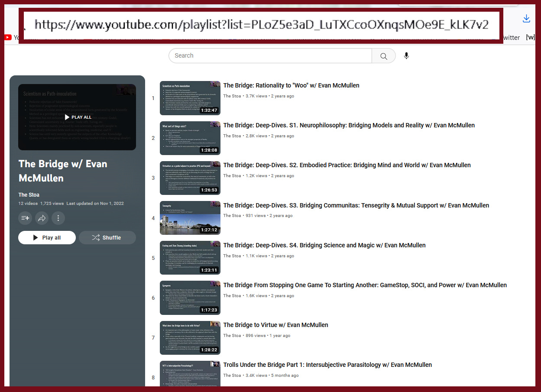Save the playlist with the add-to-library icon

tap(25, 218)
